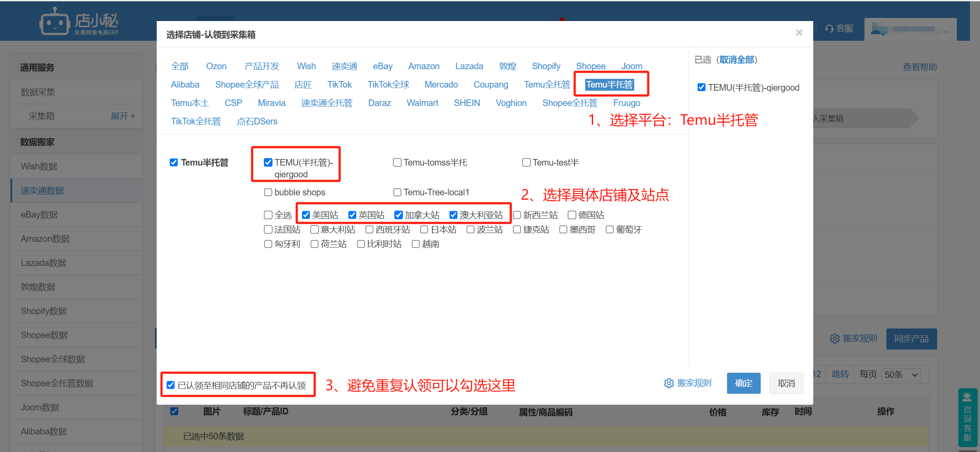Select the Ozon platform tab
Image resolution: width=980 pixels, height=452 pixels.
[x=216, y=66]
